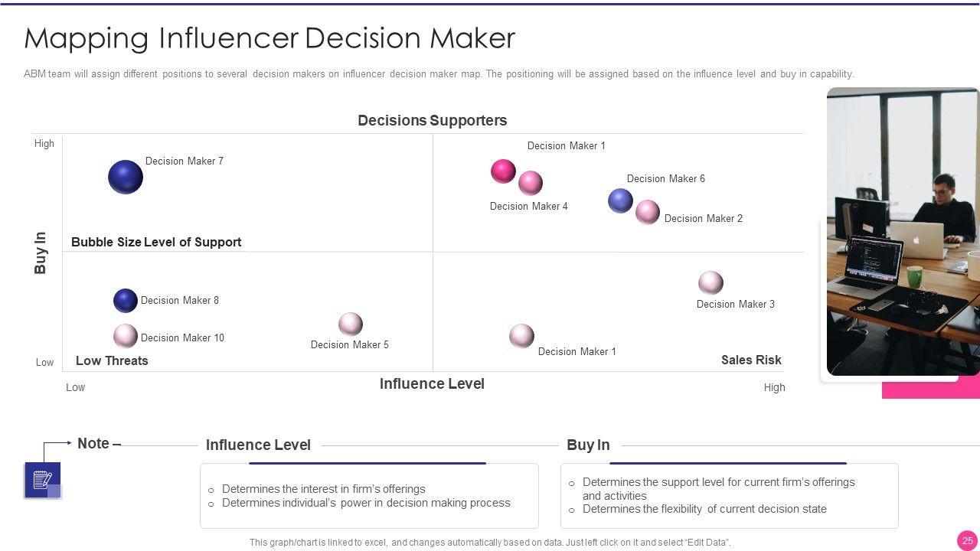
Task: Select the pink Decision Maker 2 bubble
Action: tap(648, 212)
